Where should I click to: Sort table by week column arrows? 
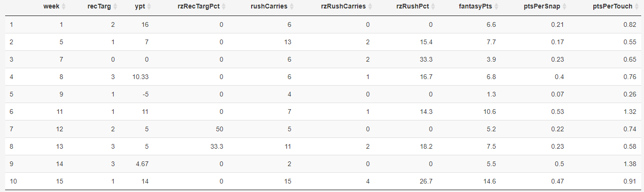click(63, 7)
